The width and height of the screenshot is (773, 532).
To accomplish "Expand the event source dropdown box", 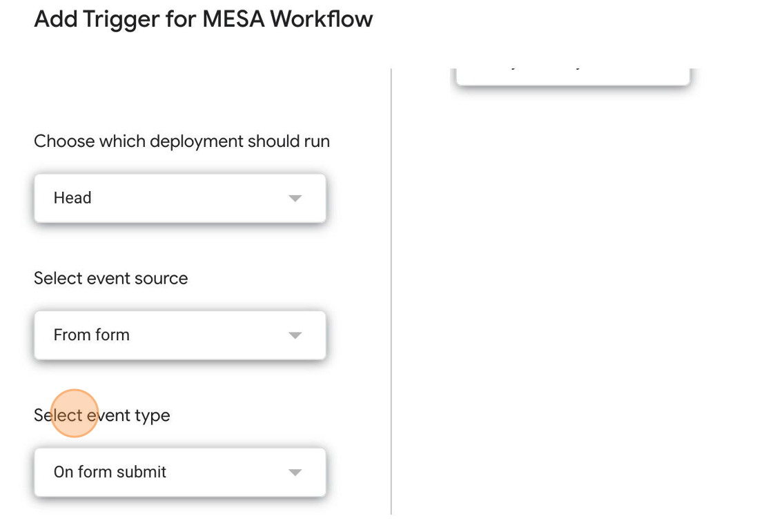I will click(179, 335).
